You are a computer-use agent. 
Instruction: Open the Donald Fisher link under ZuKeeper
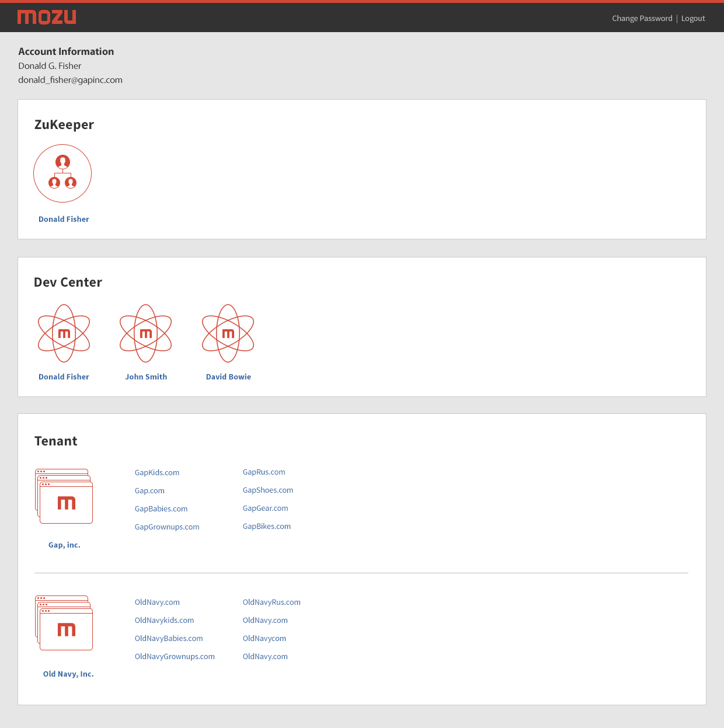click(x=64, y=220)
